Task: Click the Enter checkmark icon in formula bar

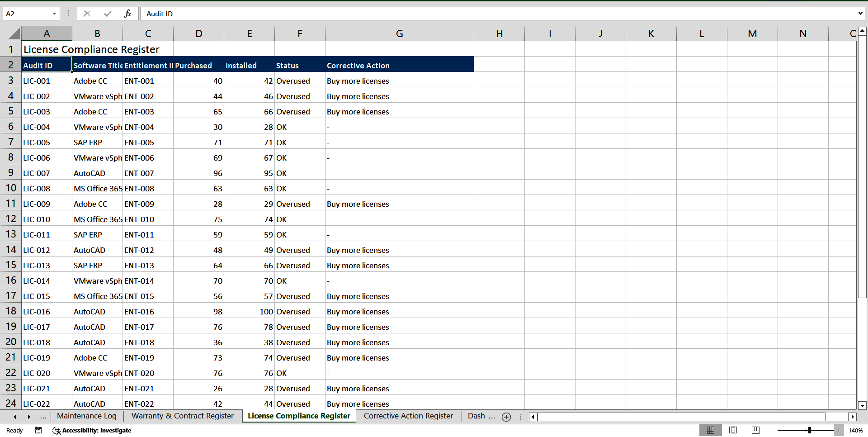Action: tap(108, 14)
